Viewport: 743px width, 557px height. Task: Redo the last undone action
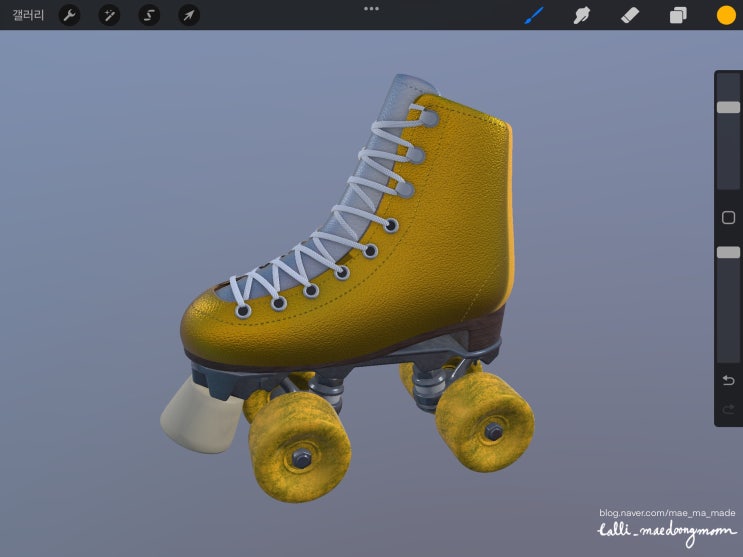pyautogui.click(x=728, y=409)
